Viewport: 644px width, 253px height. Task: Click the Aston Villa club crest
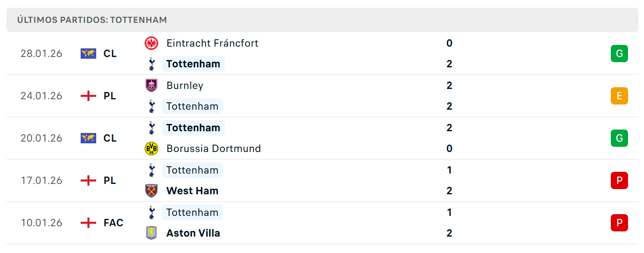tap(151, 233)
